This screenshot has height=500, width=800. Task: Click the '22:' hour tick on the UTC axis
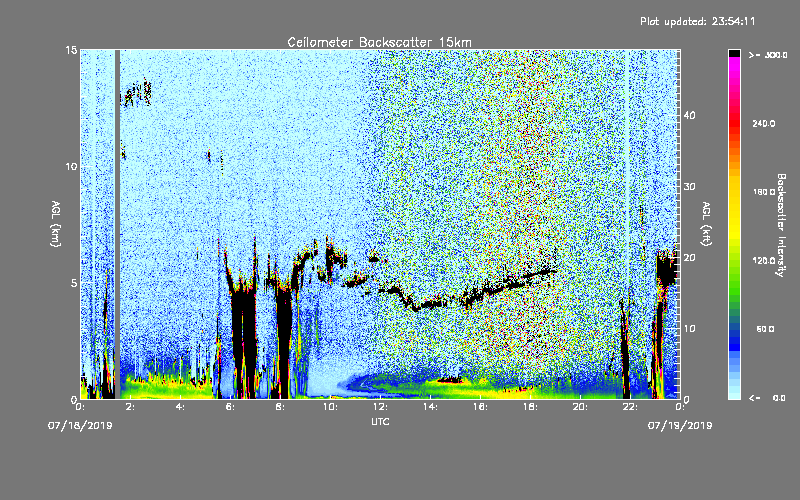pos(630,407)
